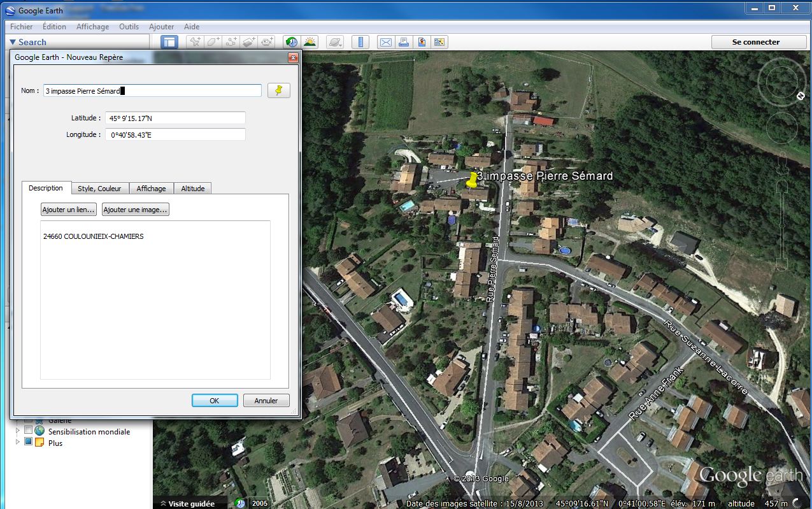This screenshot has width=812, height=509.
Task: Switch to the Affichage tab in dialog
Action: (151, 189)
